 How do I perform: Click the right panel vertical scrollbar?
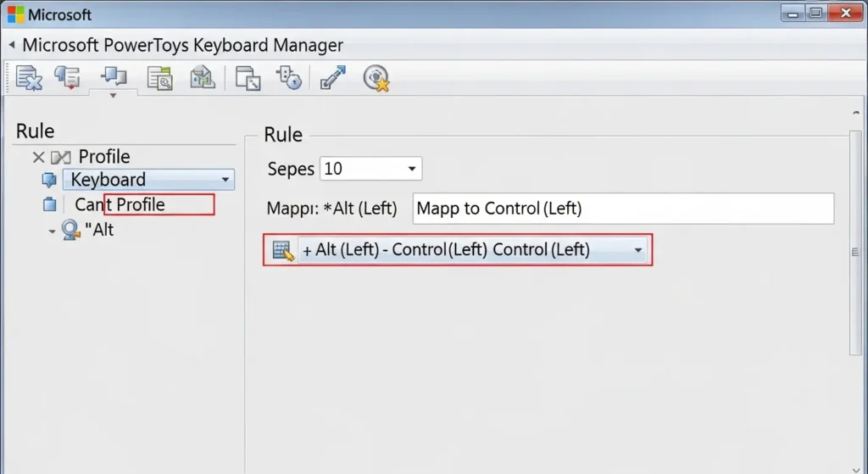click(854, 252)
